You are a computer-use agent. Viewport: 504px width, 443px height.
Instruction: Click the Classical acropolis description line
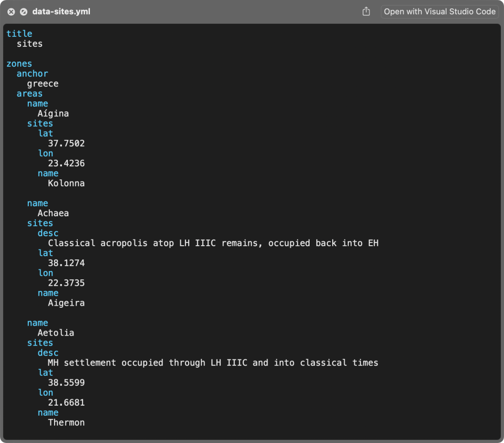(x=213, y=243)
